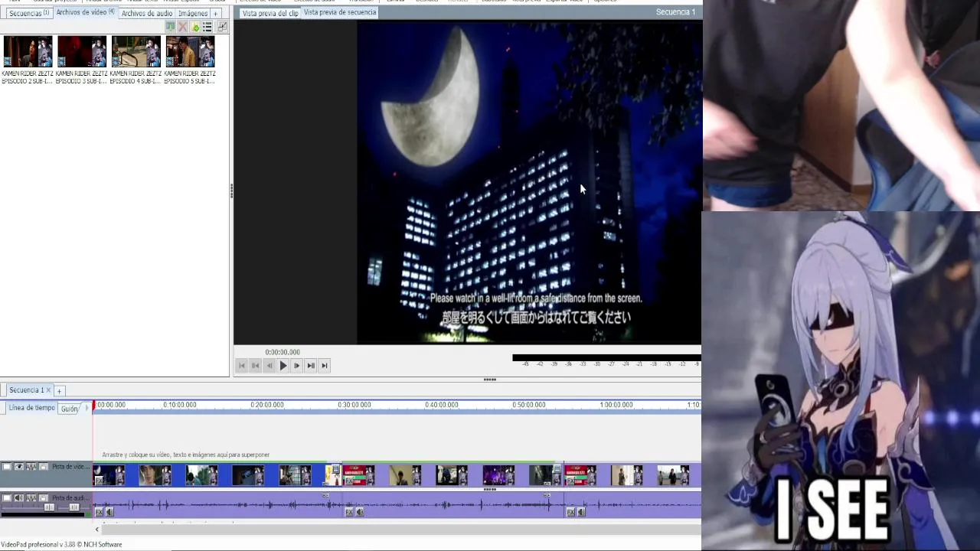Select Kamen Rider Zeztz Episodio 2 thumbnail
The image size is (980, 551).
(x=28, y=51)
